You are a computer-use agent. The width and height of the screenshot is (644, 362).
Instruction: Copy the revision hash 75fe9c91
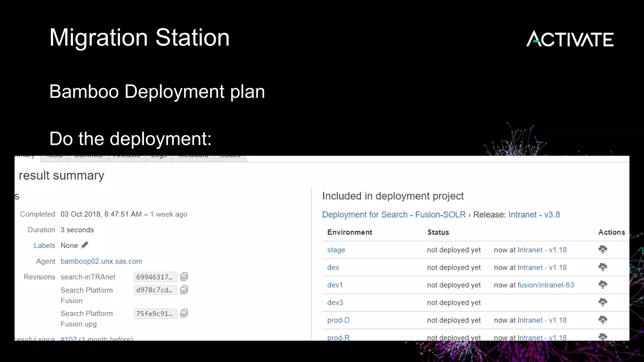point(184,313)
